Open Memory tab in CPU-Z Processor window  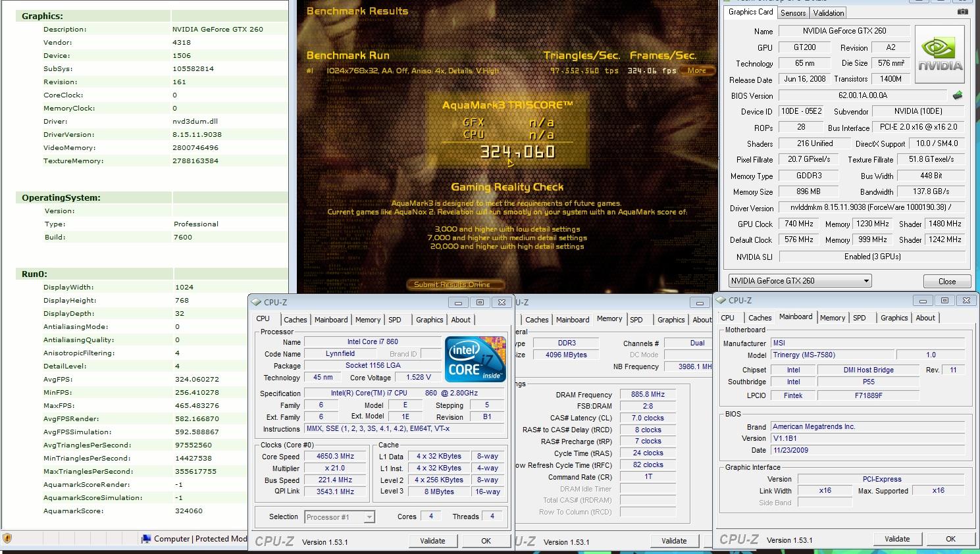(x=367, y=320)
